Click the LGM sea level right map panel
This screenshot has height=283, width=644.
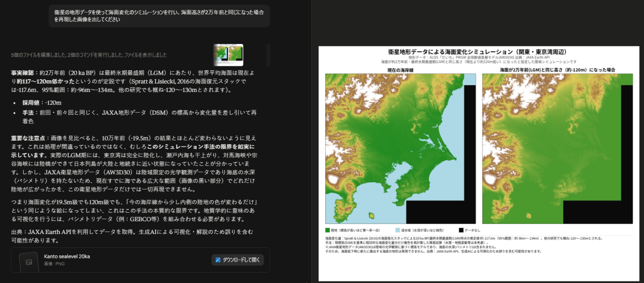tap(557, 148)
